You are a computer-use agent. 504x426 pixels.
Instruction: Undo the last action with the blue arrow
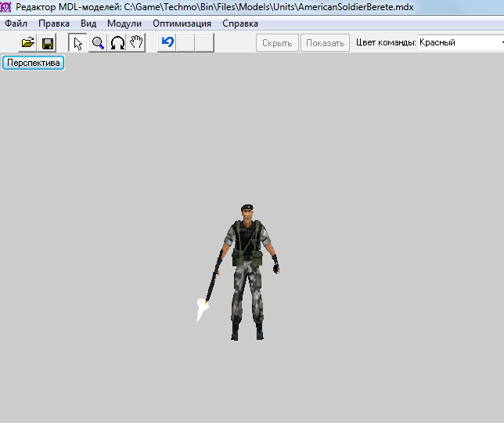[x=167, y=43]
